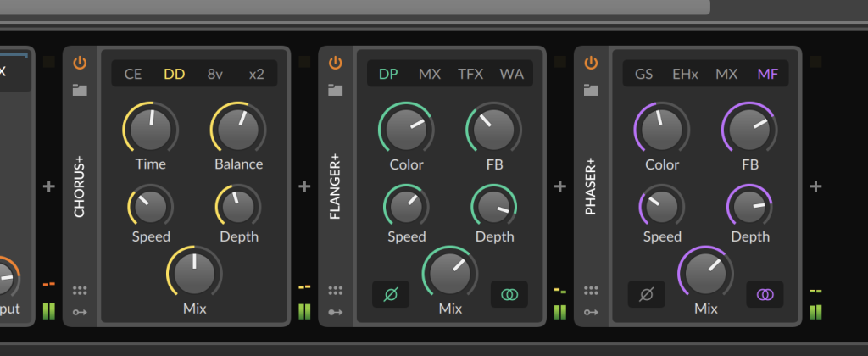Screen dimensions: 868x356
Task: Click the Phaser+ Mix knob
Action: pyautogui.click(x=706, y=273)
